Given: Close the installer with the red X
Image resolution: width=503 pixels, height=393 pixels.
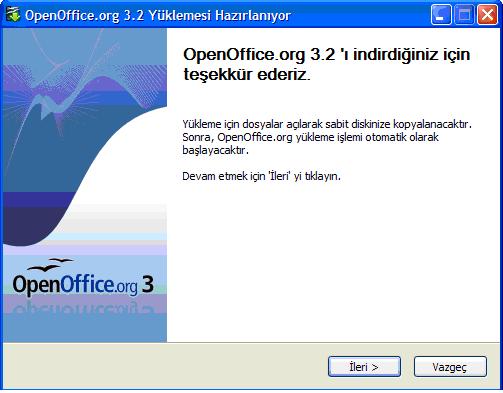Looking at the screenshot, I should (x=487, y=15).
